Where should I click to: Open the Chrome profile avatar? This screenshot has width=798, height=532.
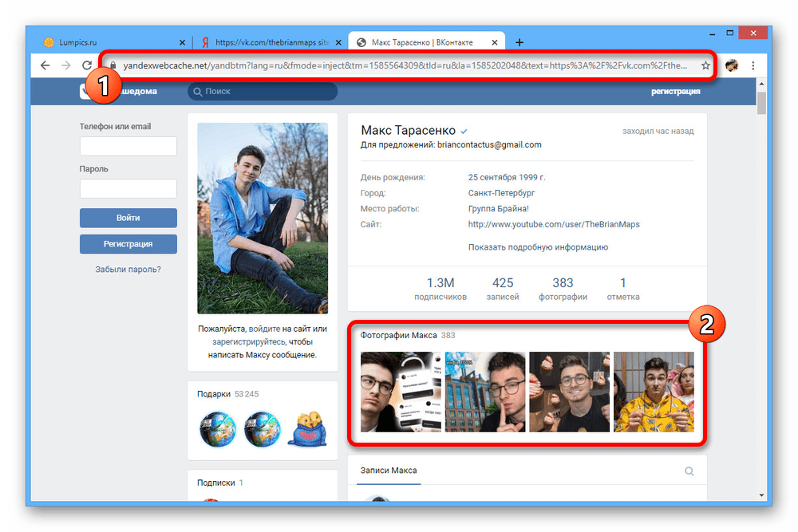pyautogui.click(x=731, y=65)
